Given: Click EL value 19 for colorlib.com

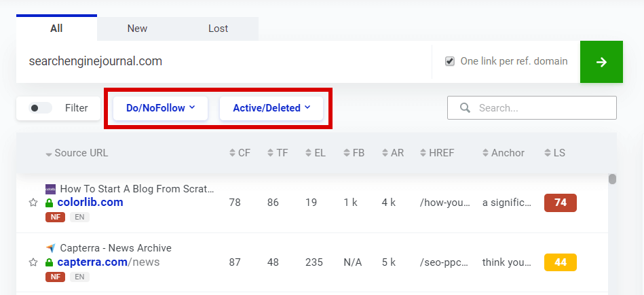Looking at the screenshot, I should (311, 203).
